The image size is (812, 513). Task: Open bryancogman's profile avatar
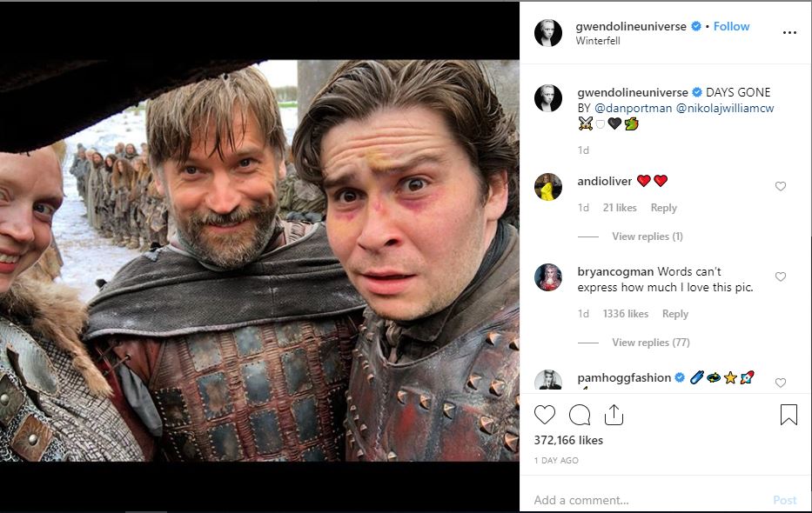tap(548, 277)
